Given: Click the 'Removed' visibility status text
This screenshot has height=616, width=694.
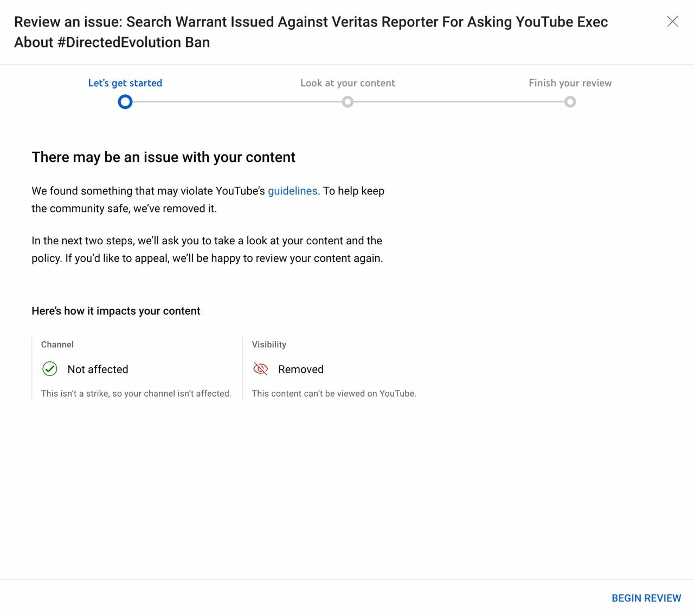Looking at the screenshot, I should 301,369.
